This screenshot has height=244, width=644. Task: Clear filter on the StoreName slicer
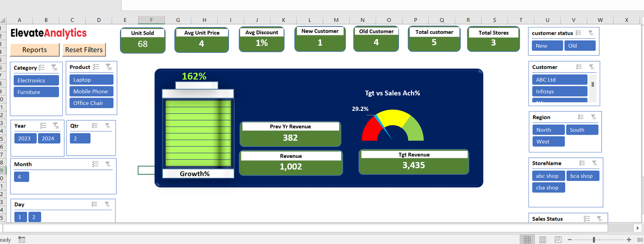(x=594, y=163)
